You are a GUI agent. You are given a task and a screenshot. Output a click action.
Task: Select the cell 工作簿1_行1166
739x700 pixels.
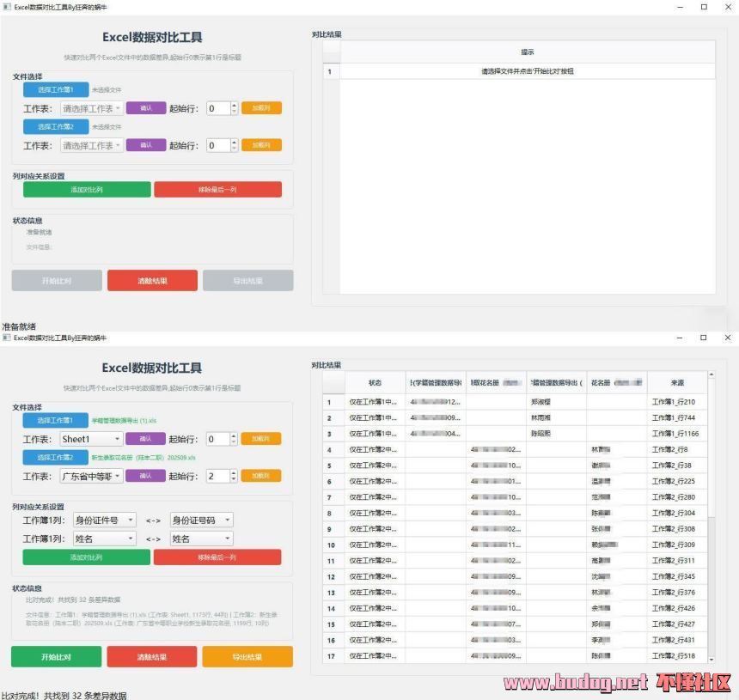click(677, 434)
